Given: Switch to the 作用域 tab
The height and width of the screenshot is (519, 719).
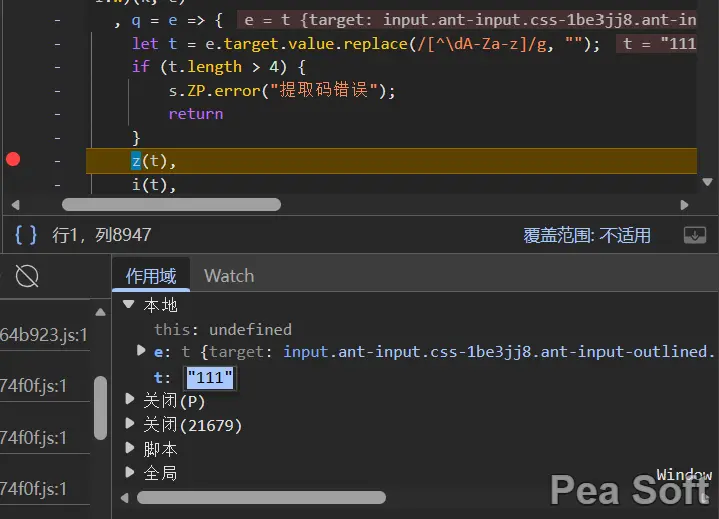Looking at the screenshot, I should (x=151, y=276).
